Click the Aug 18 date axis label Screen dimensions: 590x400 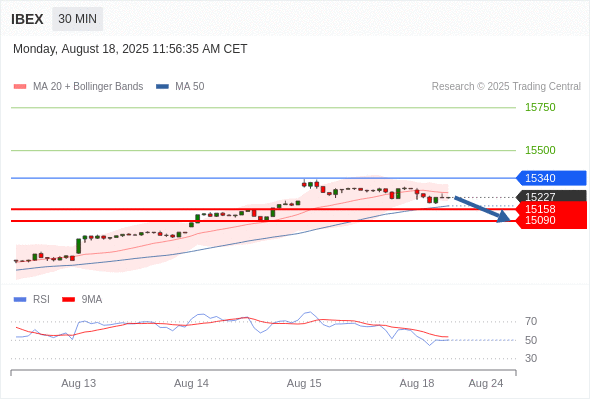click(417, 383)
